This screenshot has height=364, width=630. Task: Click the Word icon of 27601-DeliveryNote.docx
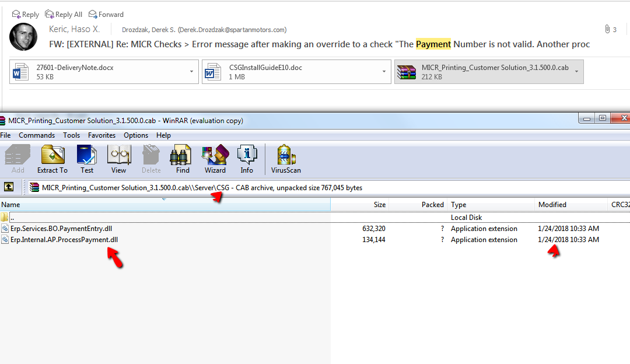click(x=20, y=72)
